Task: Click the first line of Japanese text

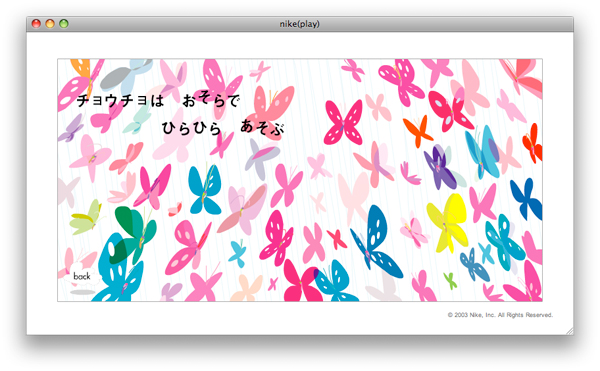Action: (x=158, y=100)
